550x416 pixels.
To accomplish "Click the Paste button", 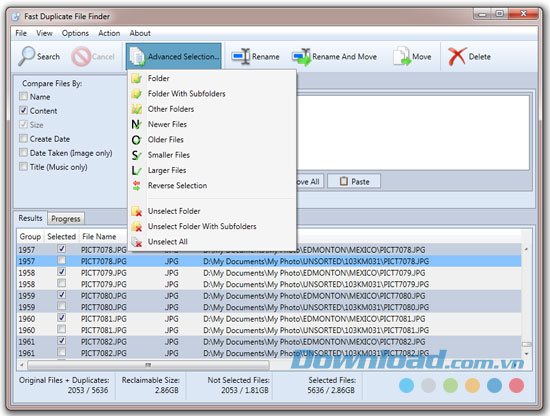I will click(354, 181).
